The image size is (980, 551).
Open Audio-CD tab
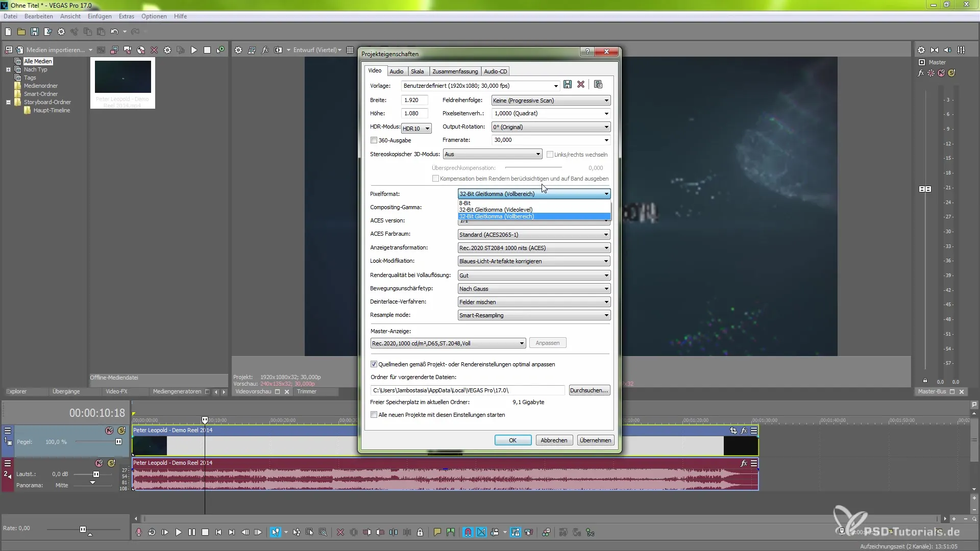pyautogui.click(x=495, y=71)
